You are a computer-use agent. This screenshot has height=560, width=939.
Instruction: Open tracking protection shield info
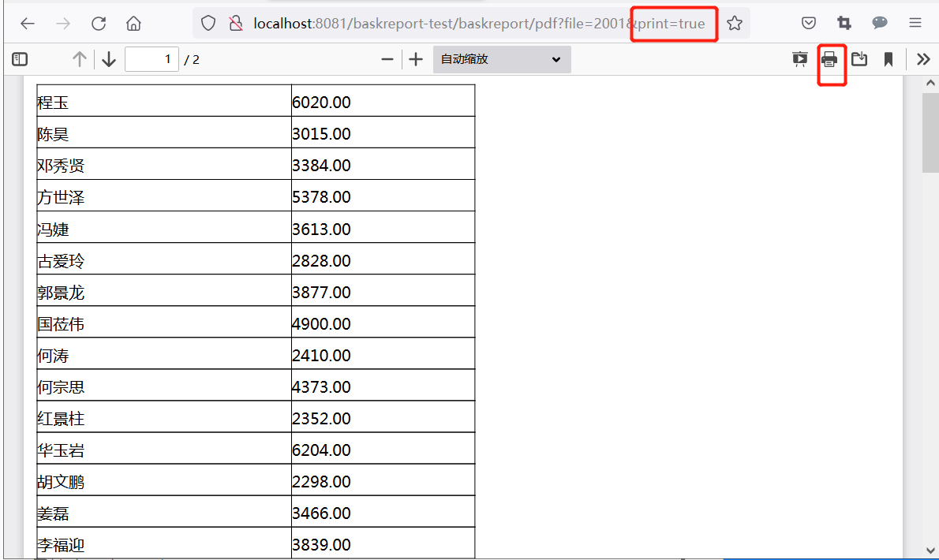(208, 24)
